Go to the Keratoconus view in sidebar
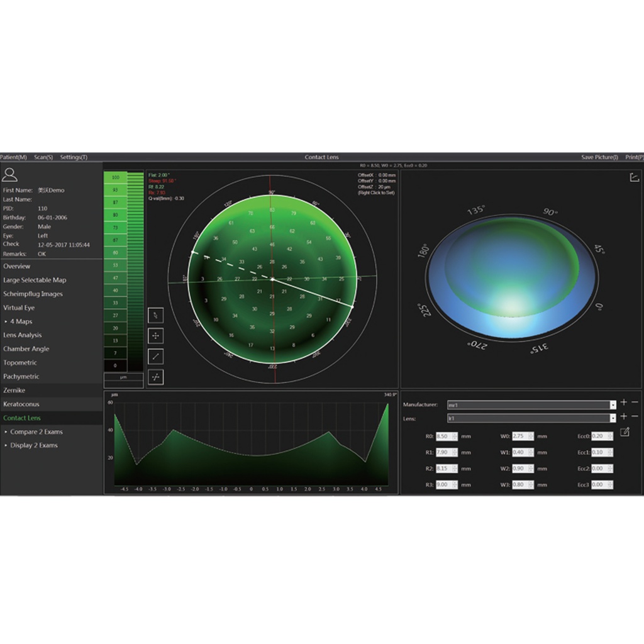The height and width of the screenshot is (644, 644). (21, 404)
